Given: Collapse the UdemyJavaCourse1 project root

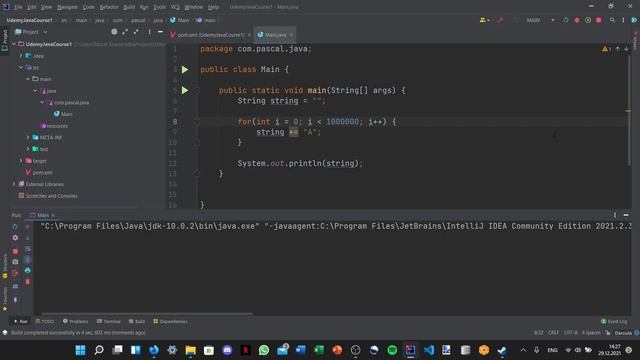Looking at the screenshot, I should tap(14, 44).
